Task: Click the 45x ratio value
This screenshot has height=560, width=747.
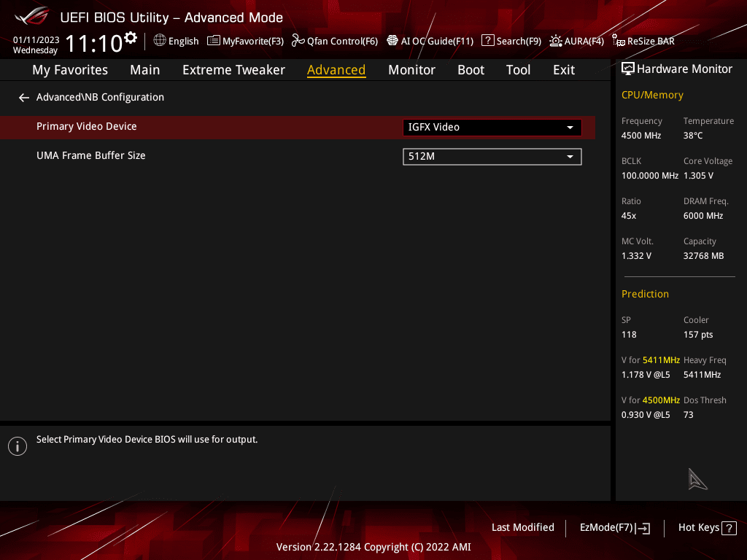Action: coord(628,216)
